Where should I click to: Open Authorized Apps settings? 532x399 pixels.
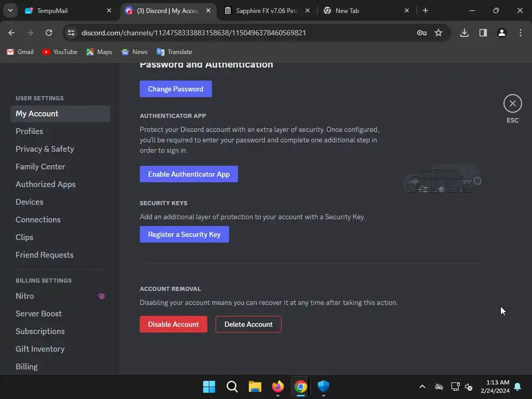click(60, 184)
